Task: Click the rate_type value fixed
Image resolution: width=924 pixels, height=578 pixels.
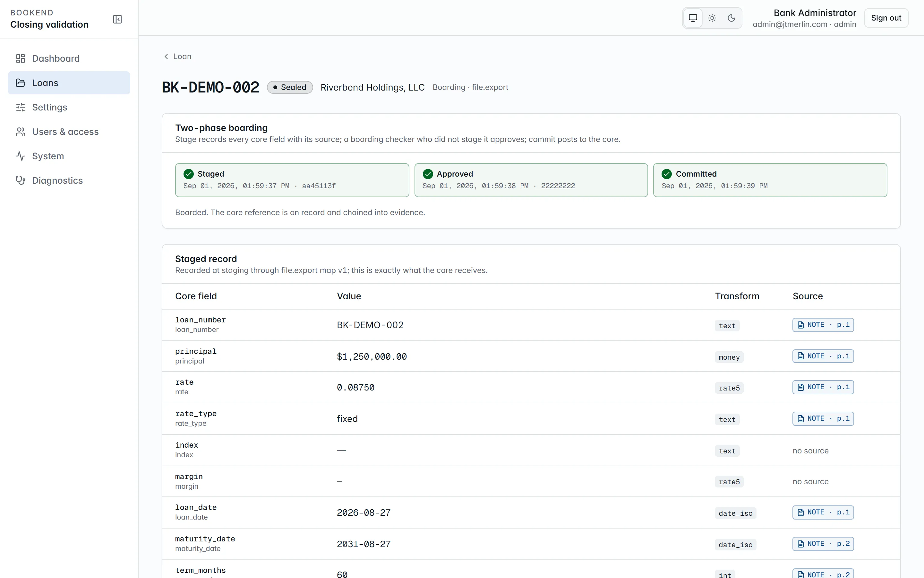Action: (x=347, y=419)
